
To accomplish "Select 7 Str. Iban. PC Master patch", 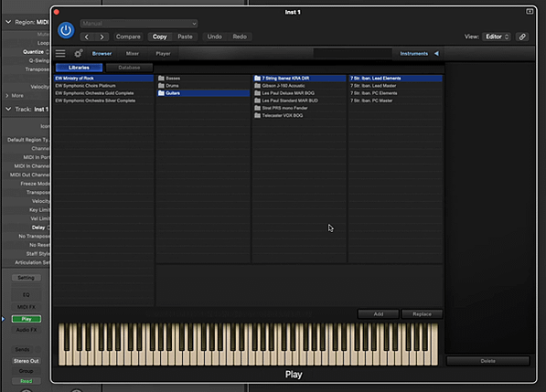I will click(396, 101).
